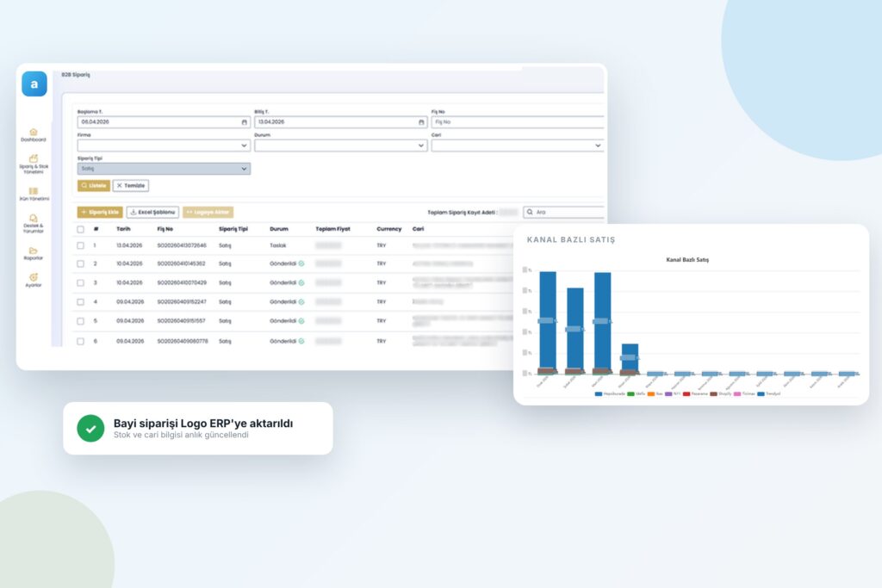Open the Dashboard sidebar icon
Image resolution: width=882 pixels, height=588 pixels.
click(x=34, y=132)
